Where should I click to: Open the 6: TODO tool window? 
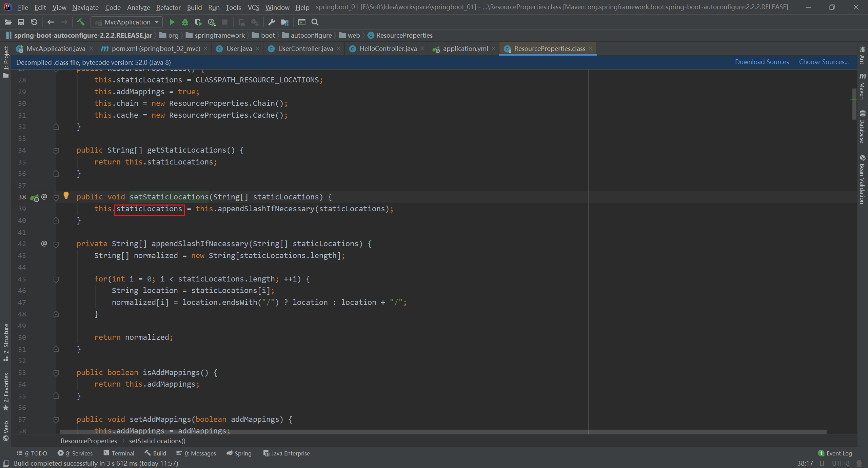32,453
